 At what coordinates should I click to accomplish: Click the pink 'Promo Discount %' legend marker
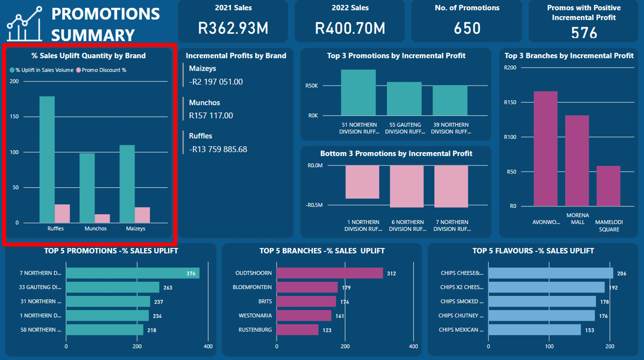(x=78, y=70)
